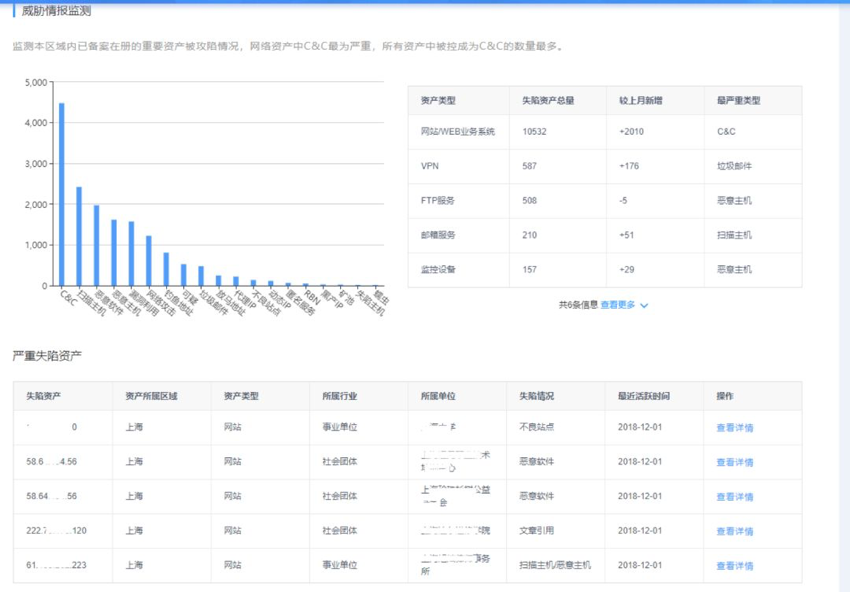Click the -5 change value in FTP row
Image resolution: width=850 pixels, height=592 pixels.
pyautogui.click(x=623, y=201)
